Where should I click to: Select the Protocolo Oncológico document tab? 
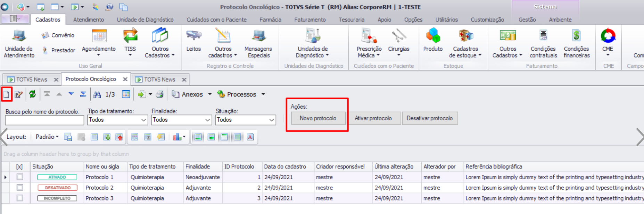[x=91, y=79]
